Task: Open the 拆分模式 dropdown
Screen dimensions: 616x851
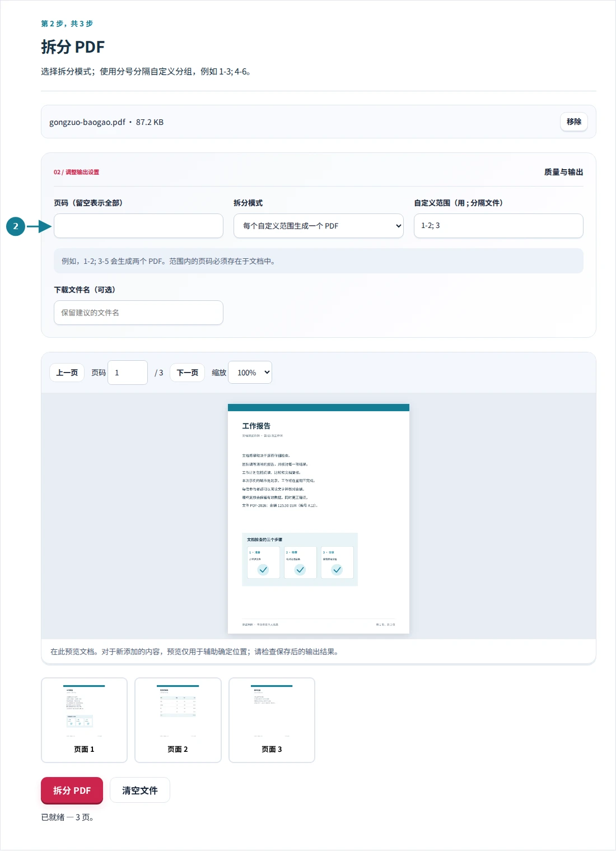Action: click(318, 226)
